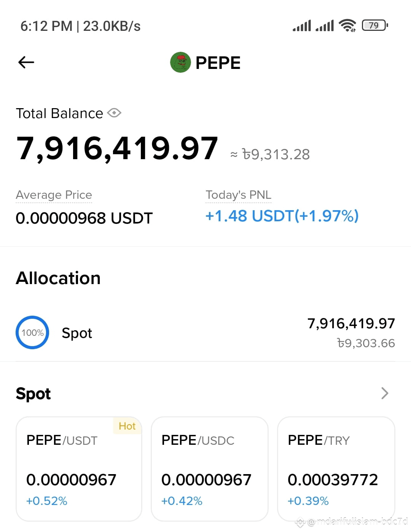The image size is (411, 532).
Task: Toggle Total Balance visibility eye icon
Action: (x=114, y=113)
